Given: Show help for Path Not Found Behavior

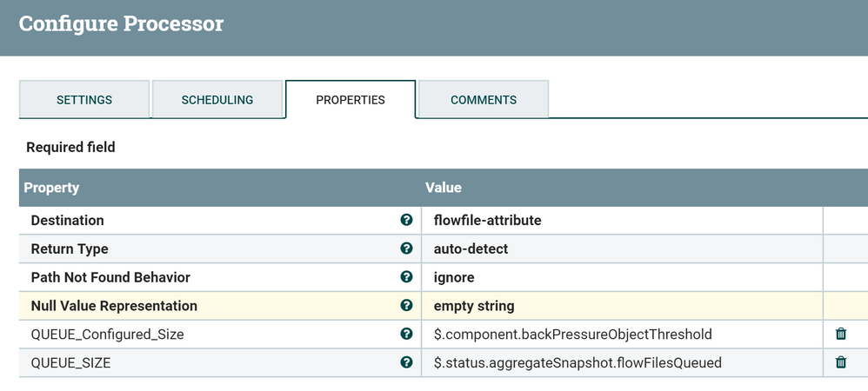Looking at the screenshot, I should click(x=406, y=276).
